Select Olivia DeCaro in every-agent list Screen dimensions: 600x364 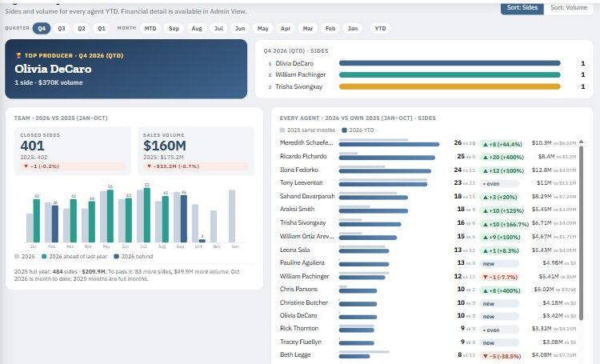pyautogui.click(x=428, y=316)
